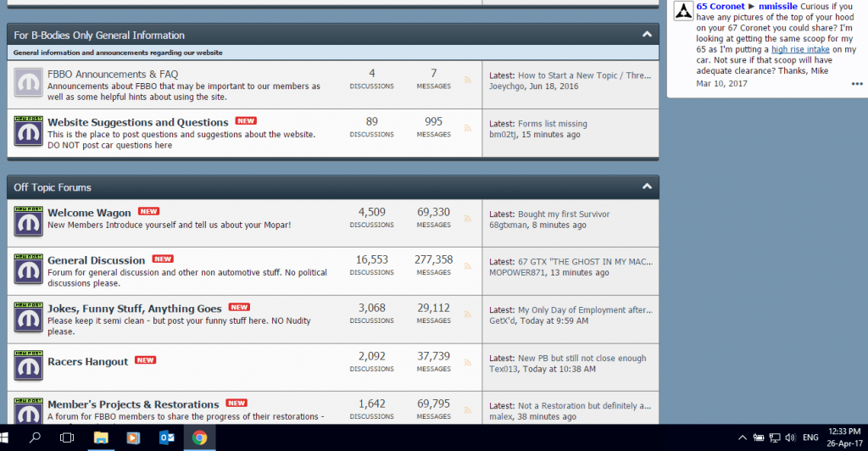This screenshot has height=451, width=868.
Task: Open thread Not a Restoration but definitely
Action: pyautogui.click(x=585, y=405)
